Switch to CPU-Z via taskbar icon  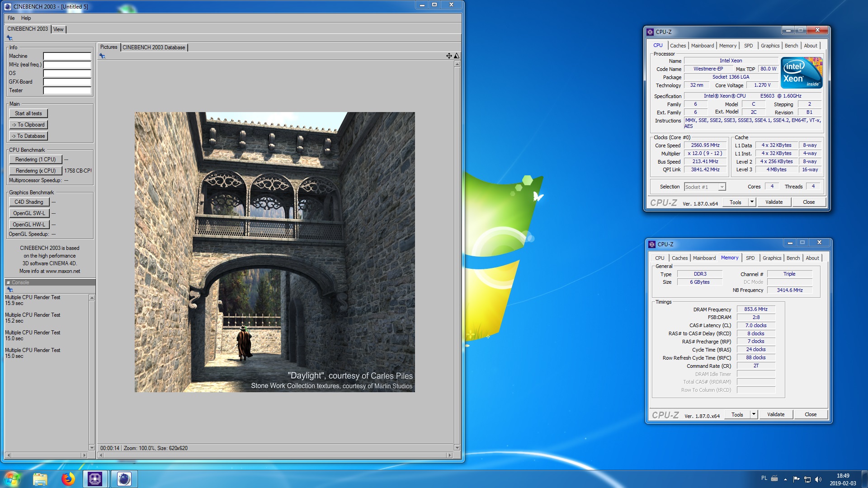(95, 479)
